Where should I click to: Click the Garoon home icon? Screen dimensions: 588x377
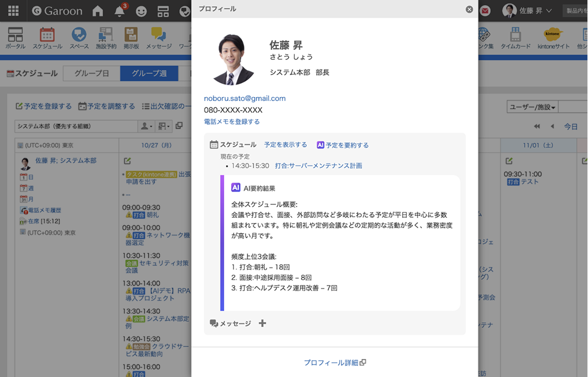click(98, 11)
